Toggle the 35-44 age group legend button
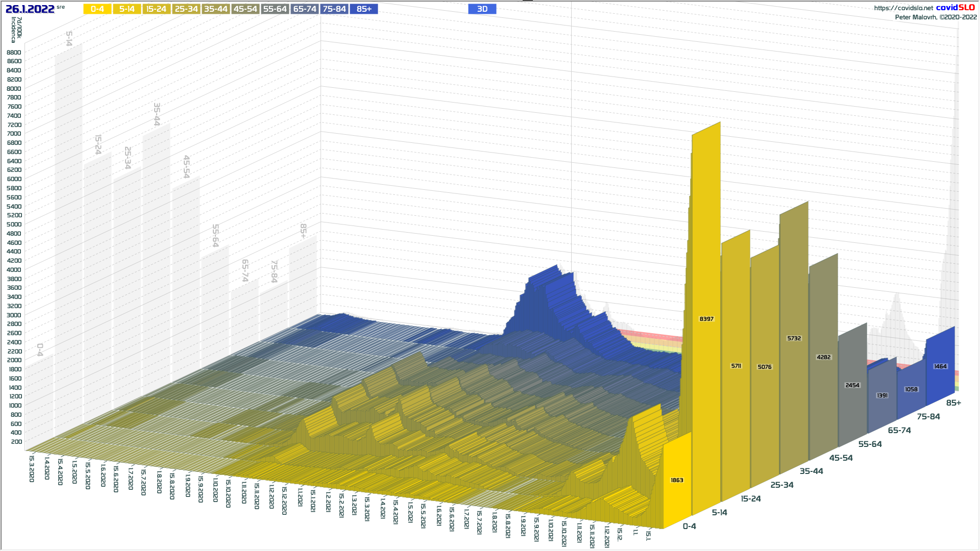Screen dimensions: 980x551 (x=215, y=9)
